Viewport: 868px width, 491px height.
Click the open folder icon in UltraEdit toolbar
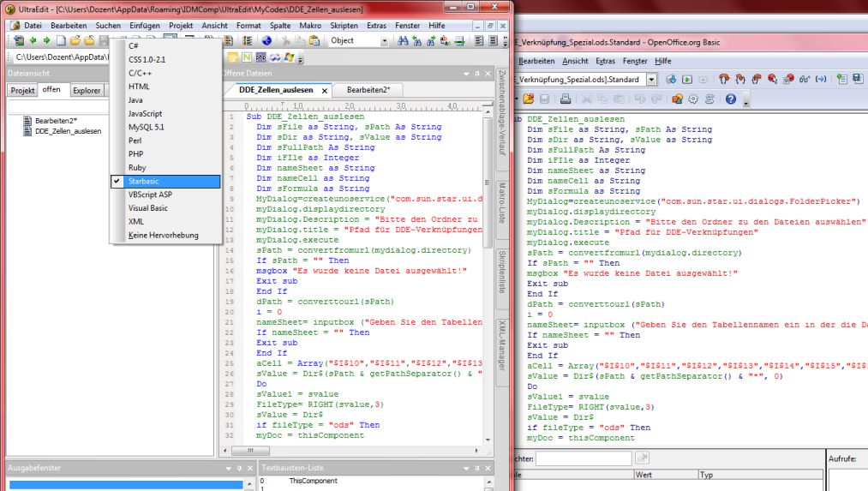(x=75, y=40)
